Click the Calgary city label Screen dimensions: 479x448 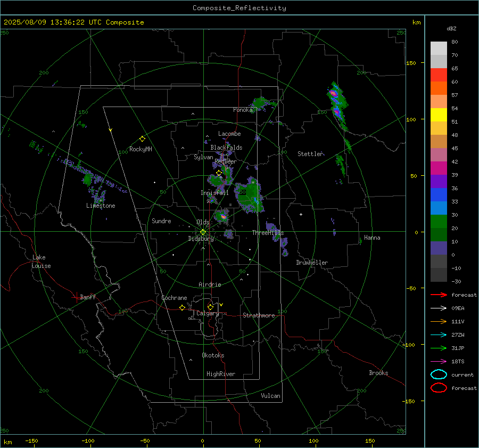pyautogui.click(x=208, y=313)
